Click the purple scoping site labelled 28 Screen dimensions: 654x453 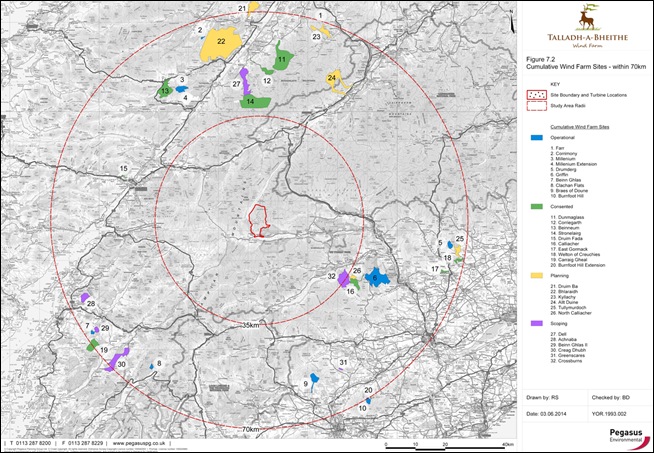[81, 297]
